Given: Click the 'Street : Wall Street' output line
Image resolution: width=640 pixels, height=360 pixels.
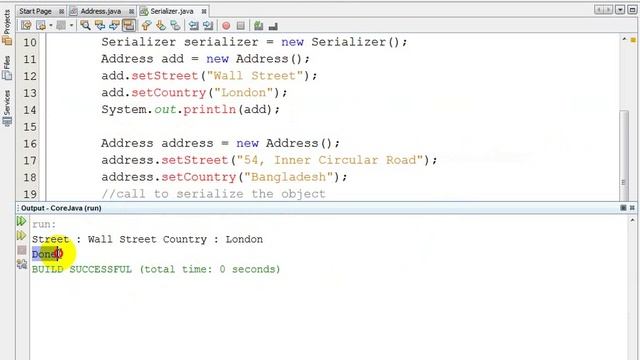Looking at the screenshot, I should pyautogui.click(x=147, y=239).
